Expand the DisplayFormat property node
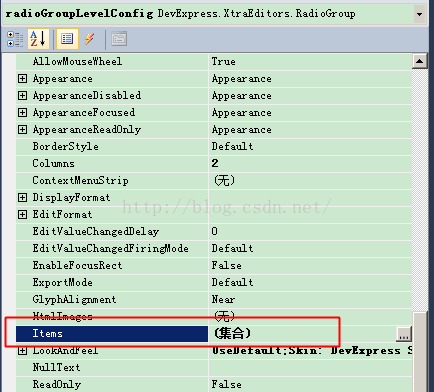The width and height of the screenshot is (434, 392). click(22, 197)
